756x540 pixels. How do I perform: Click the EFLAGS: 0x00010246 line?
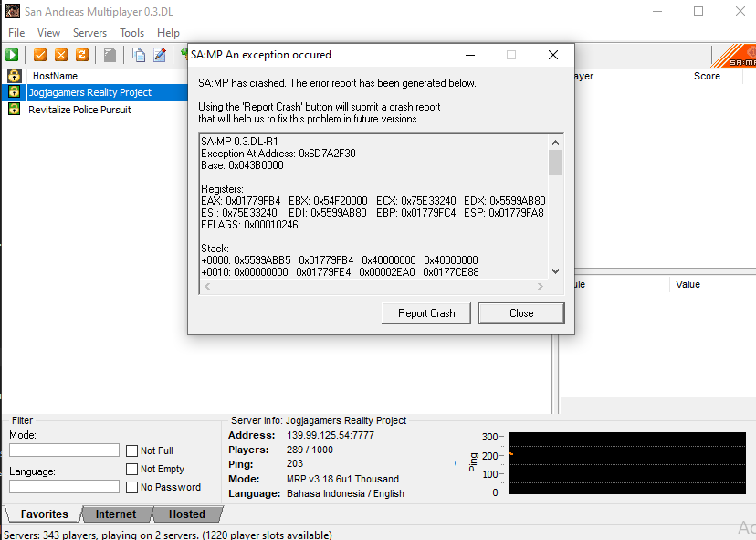pos(249,225)
